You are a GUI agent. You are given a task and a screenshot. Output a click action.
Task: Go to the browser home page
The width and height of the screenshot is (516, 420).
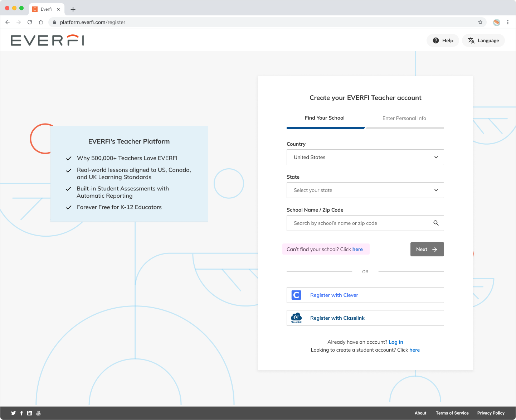pos(41,22)
